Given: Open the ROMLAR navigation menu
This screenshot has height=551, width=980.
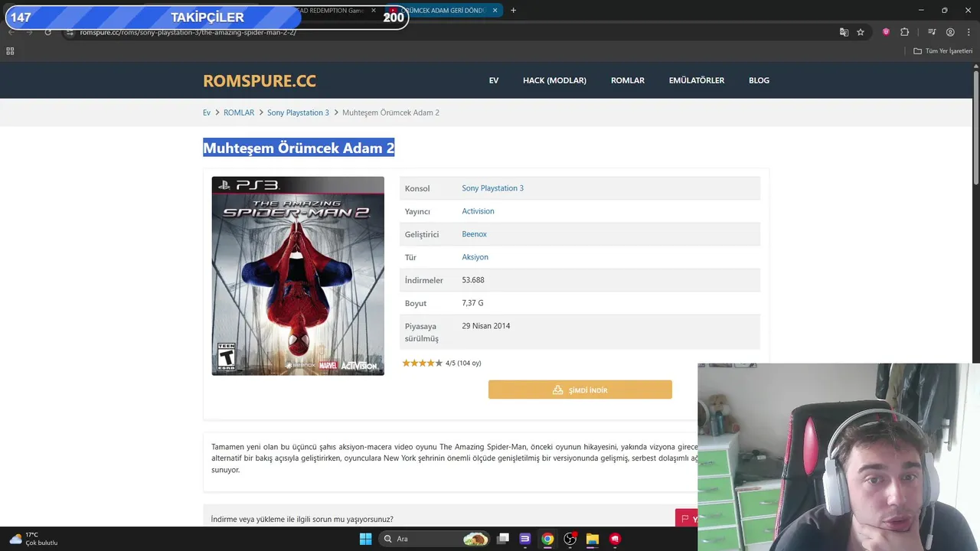Looking at the screenshot, I should click(x=628, y=80).
